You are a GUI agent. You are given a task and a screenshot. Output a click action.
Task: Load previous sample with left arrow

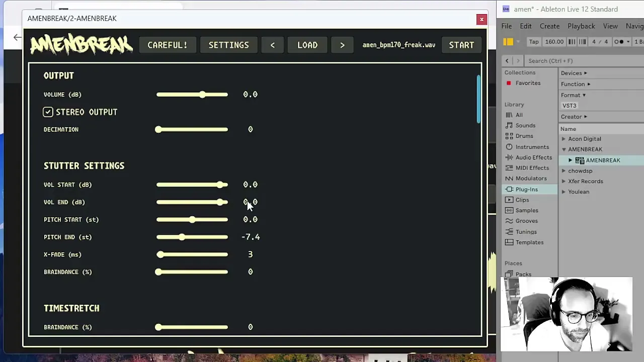pyautogui.click(x=272, y=45)
